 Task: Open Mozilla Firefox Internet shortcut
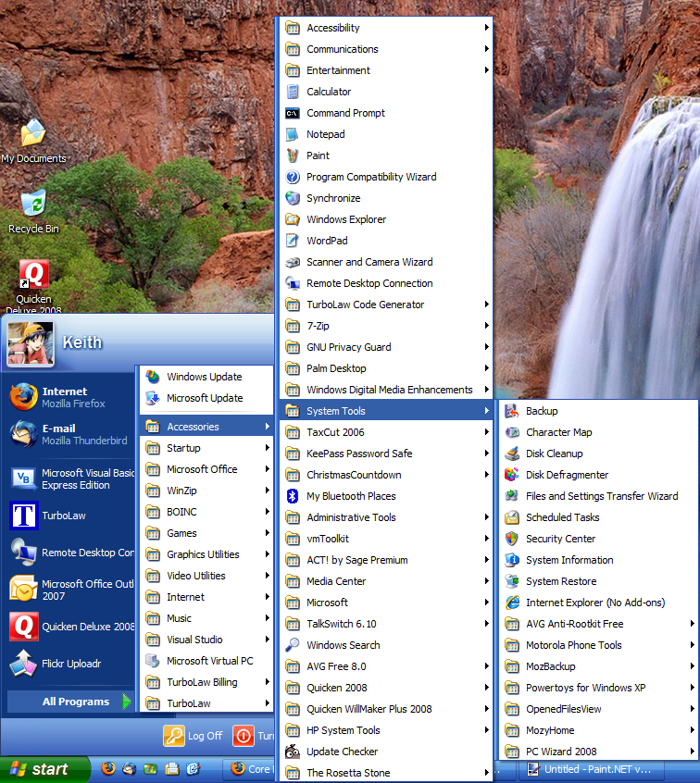69,397
